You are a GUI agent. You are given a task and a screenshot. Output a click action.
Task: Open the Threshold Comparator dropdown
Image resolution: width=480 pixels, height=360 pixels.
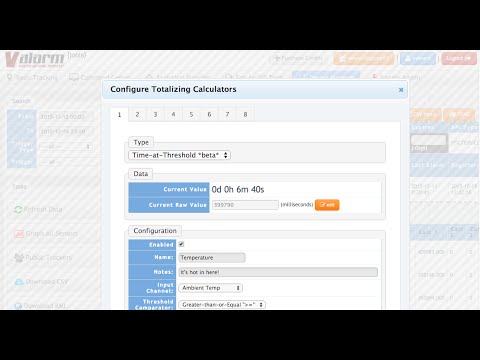pyautogui.click(x=222, y=304)
